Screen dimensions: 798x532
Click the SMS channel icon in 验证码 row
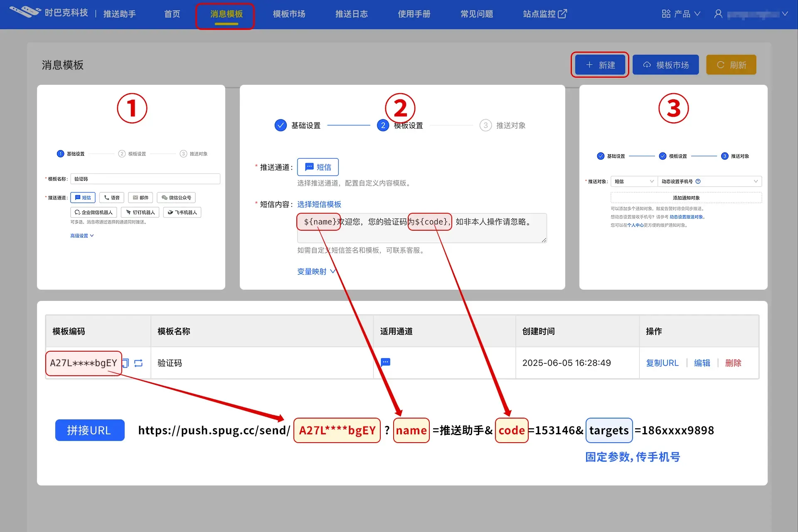click(385, 362)
